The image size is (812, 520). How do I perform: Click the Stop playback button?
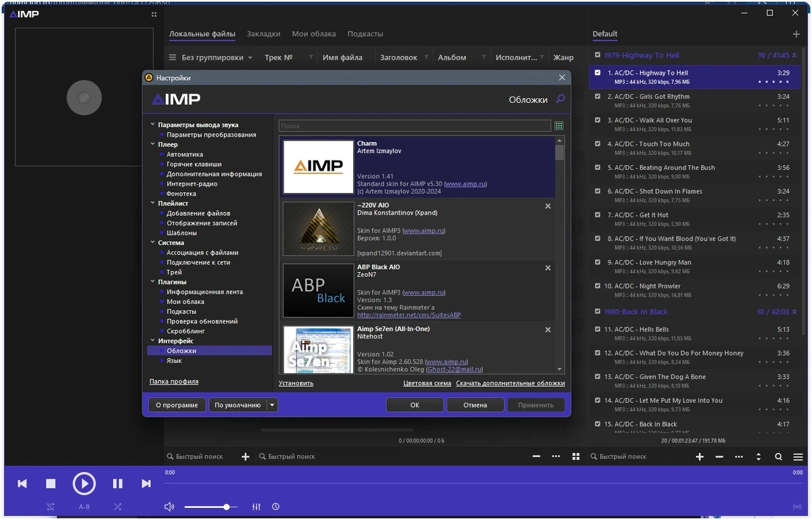pos(51,483)
